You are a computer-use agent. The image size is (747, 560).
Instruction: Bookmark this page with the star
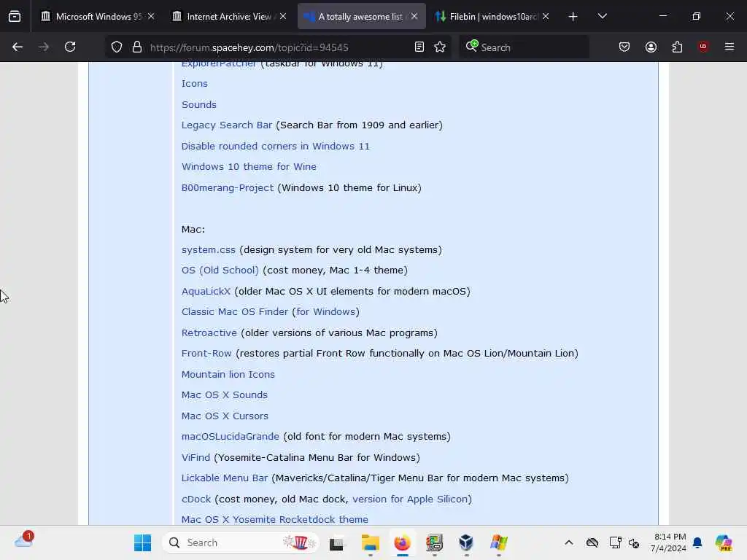pyautogui.click(x=440, y=47)
